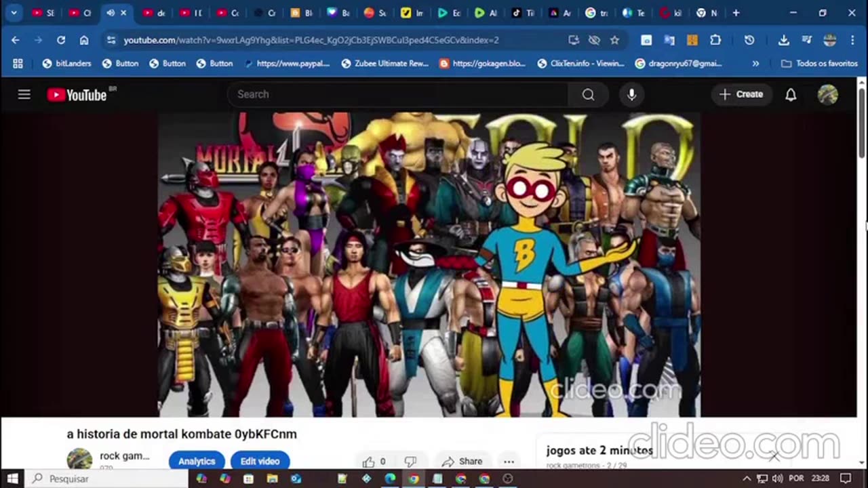Click the Mortal Kombat video player
Image resolution: width=868 pixels, height=488 pixels.
pyautogui.click(x=429, y=264)
